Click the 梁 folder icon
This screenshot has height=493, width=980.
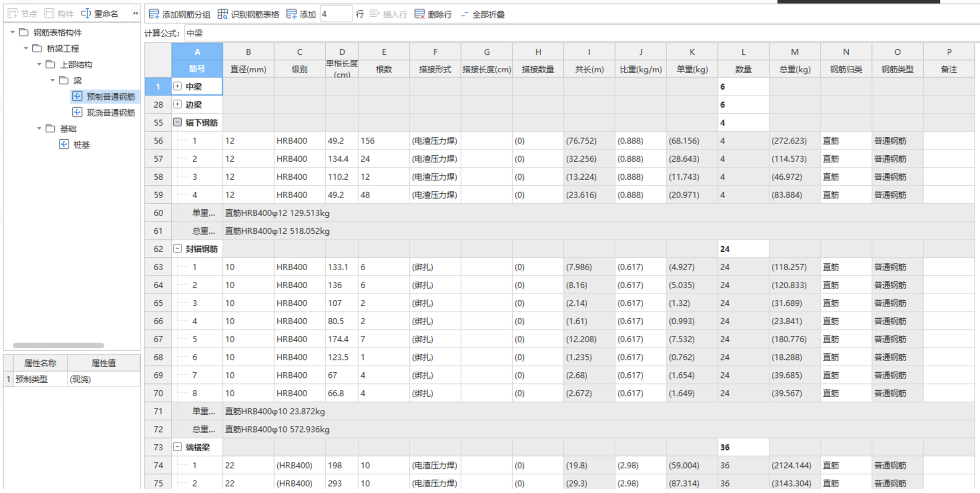[x=64, y=80]
